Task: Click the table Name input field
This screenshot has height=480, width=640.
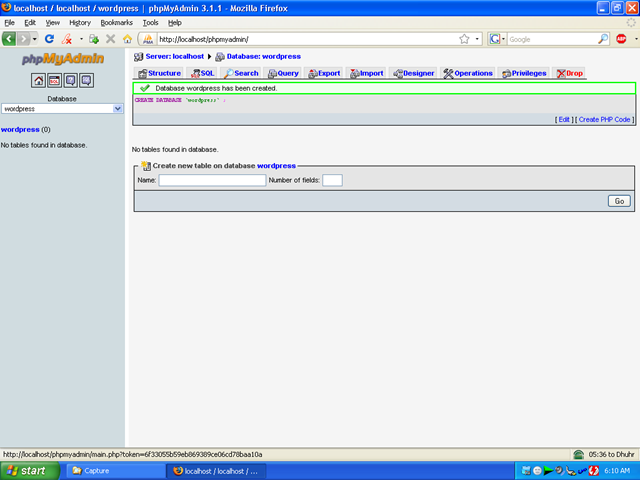Action: coord(212,180)
